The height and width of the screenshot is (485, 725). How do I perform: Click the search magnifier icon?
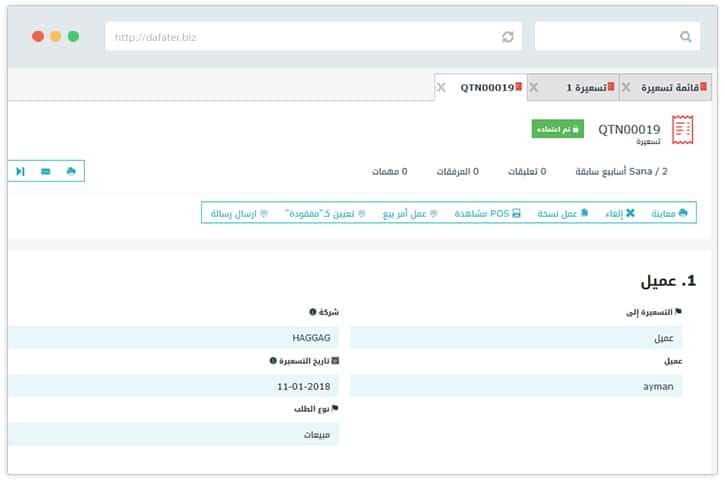tap(685, 37)
